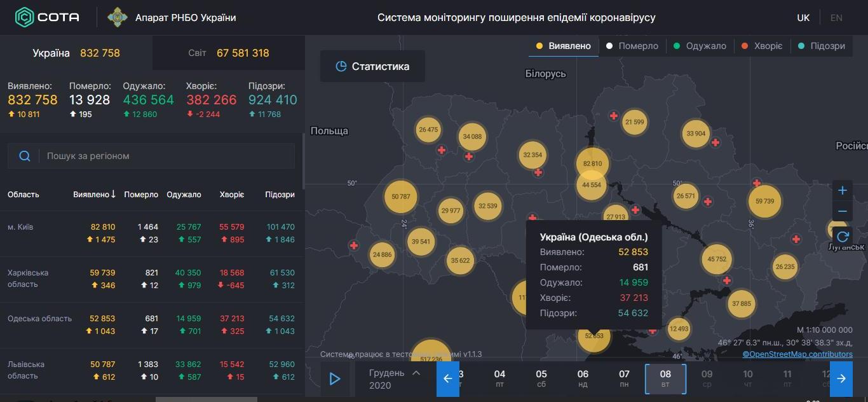Click the 45 752 map bubble

(717, 259)
